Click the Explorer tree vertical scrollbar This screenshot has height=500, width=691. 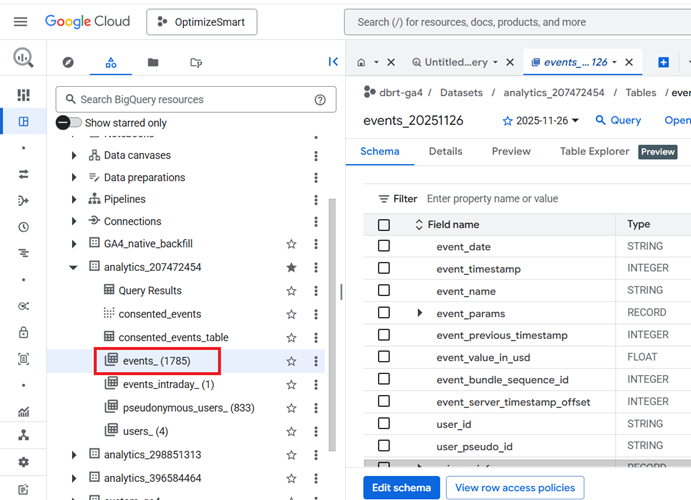[332, 325]
